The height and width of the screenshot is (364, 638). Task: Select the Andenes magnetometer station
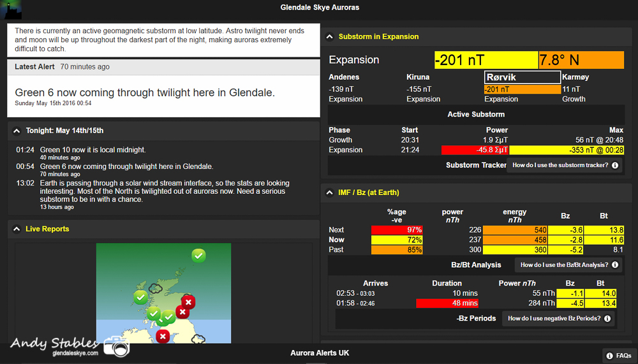coord(344,77)
